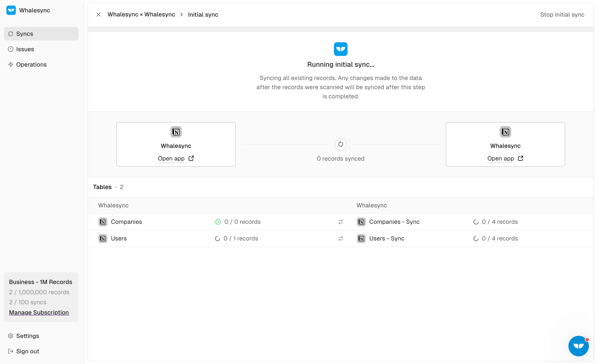The image size is (597, 364).
Task: Click the green check next to 0 / 0 records
Action: click(x=218, y=222)
